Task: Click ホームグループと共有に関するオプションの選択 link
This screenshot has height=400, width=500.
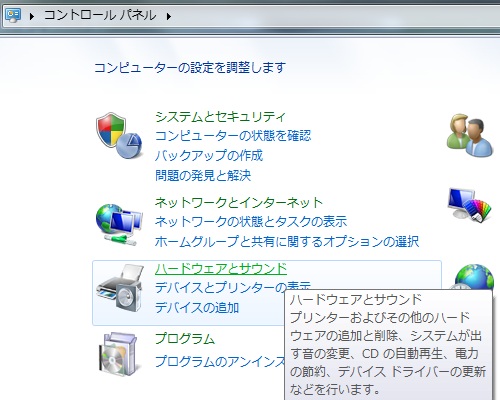Action: [287, 241]
